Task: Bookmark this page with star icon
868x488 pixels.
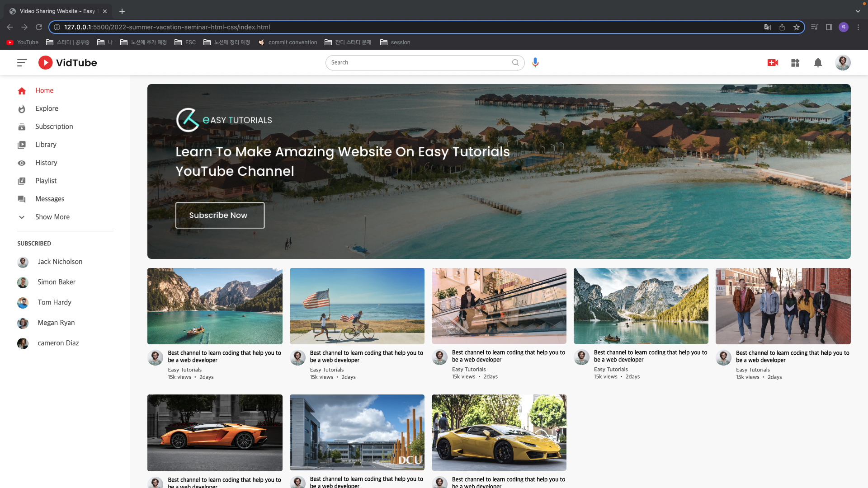Action: (x=797, y=27)
